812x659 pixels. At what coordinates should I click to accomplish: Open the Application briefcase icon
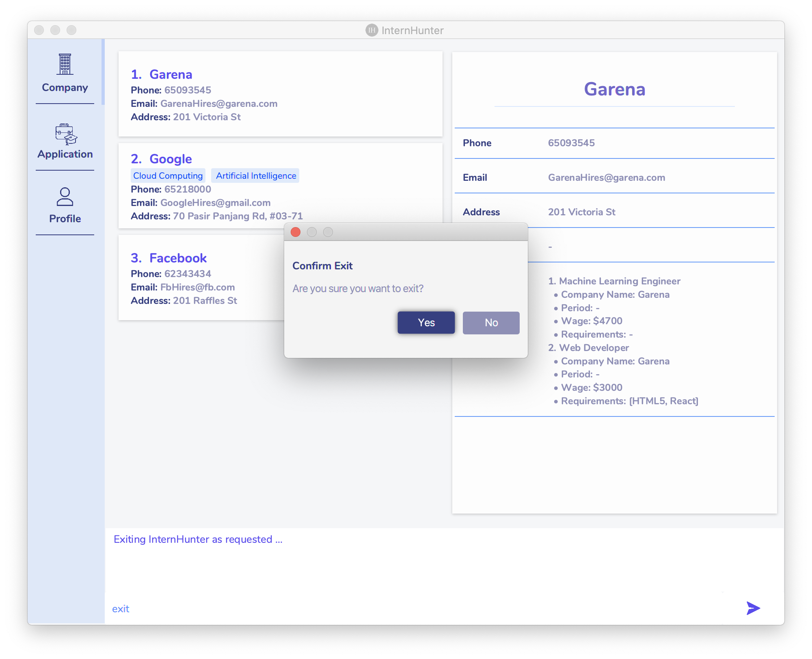pyautogui.click(x=66, y=134)
